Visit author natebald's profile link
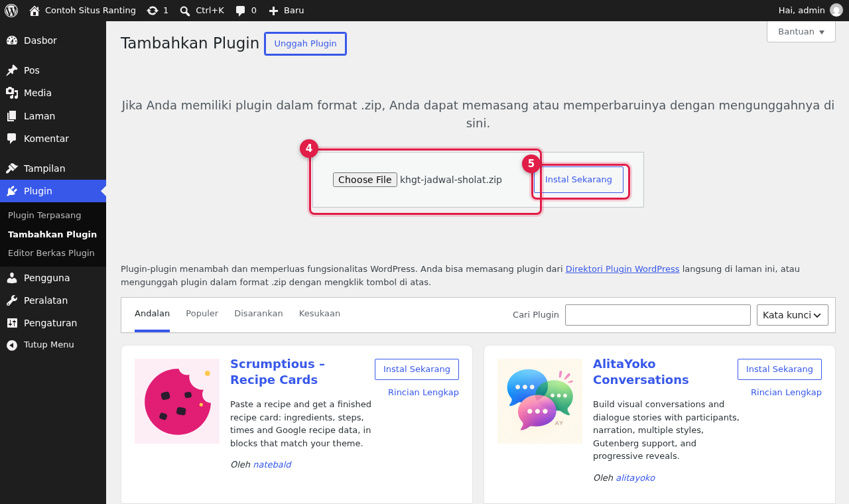Image resolution: width=849 pixels, height=504 pixels. coord(272,465)
